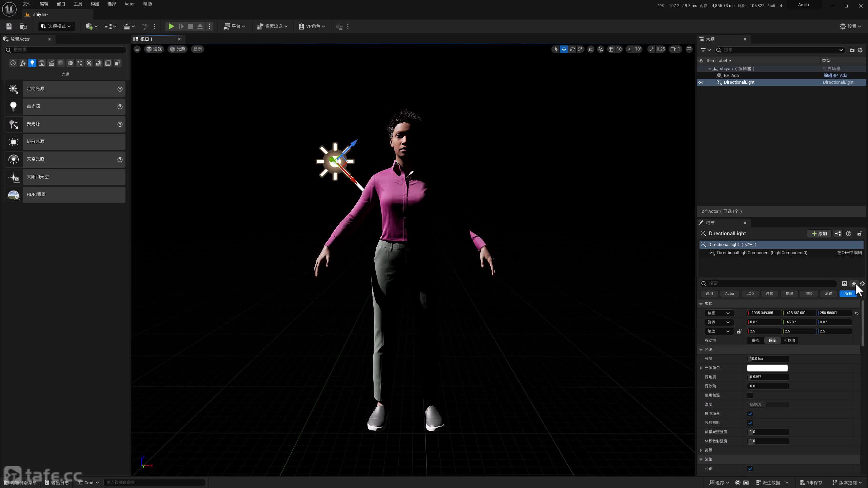Open the 构建 menu
Image resolution: width=868 pixels, height=488 pixels.
coord(95,4)
